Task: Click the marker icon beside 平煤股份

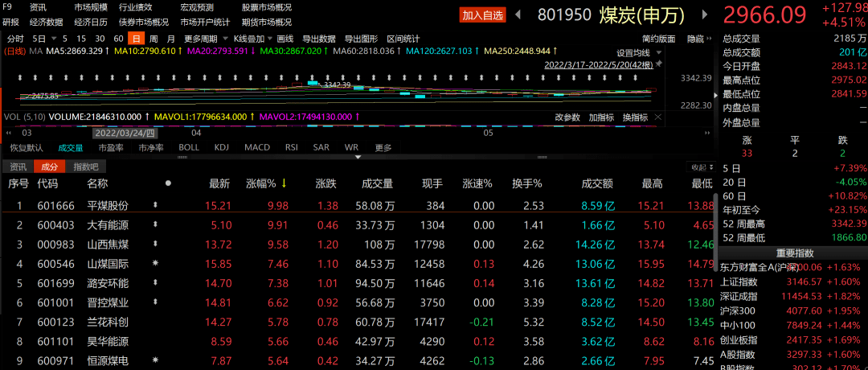Action: 155,205
